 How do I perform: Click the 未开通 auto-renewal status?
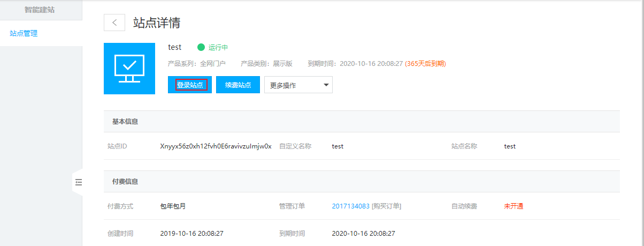pyautogui.click(x=513, y=206)
